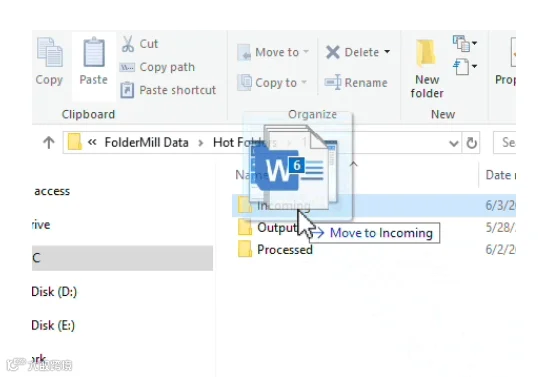Click the Paste shortcut icon
The height and width of the screenshot is (377, 538).
[127, 90]
